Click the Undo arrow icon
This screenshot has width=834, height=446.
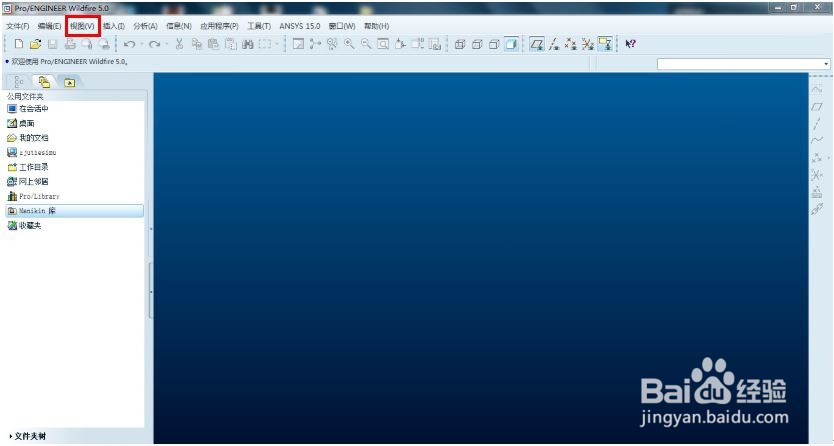129,44
